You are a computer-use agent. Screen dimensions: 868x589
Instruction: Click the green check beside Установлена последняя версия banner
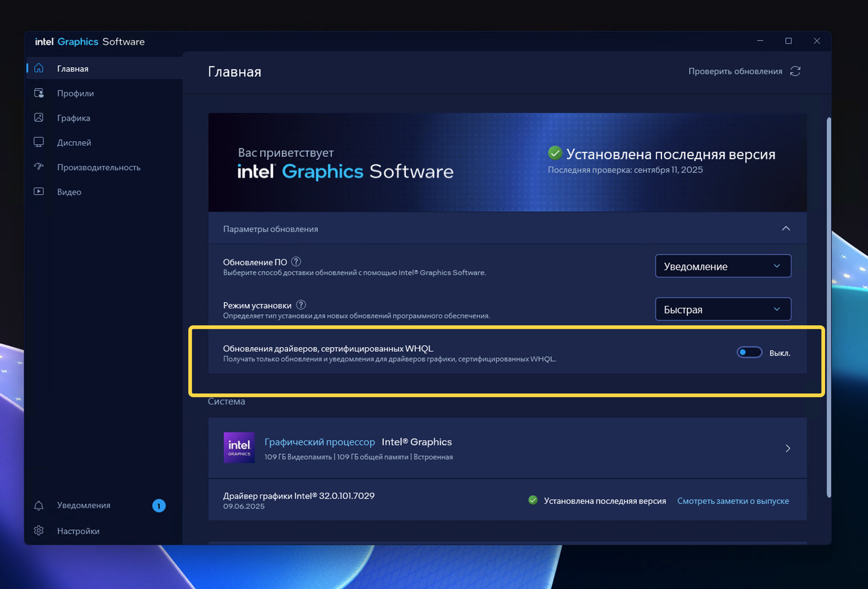tap(555, 153)
